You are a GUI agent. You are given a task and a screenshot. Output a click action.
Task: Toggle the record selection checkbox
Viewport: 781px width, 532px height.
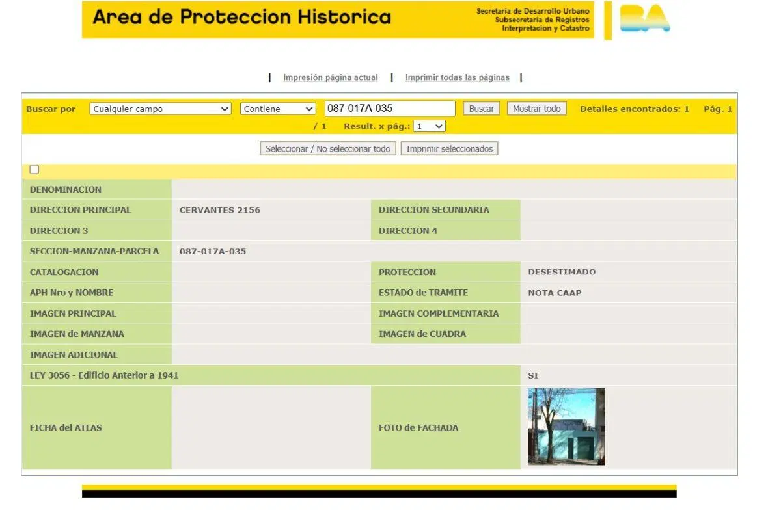tap(34, 170)
